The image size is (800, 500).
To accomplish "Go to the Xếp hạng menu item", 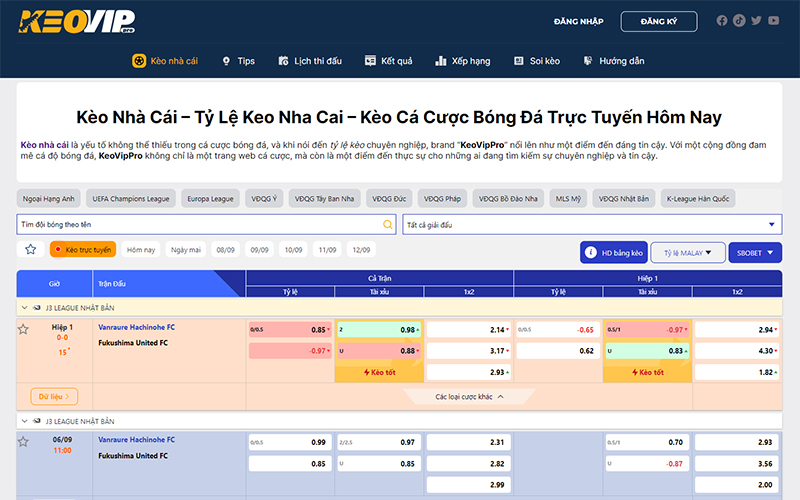I will click(x=463, y=61).
